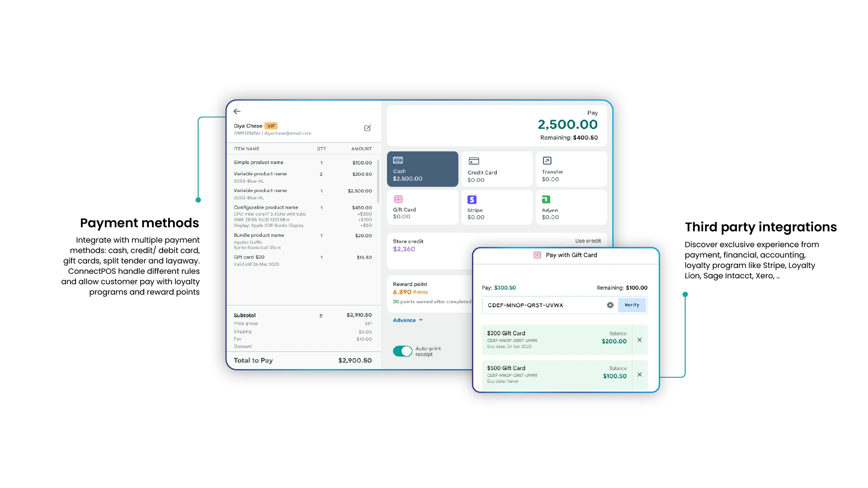This screenshot has width=868, height=488.
Task: Click the back arrow navigation icon
Action: tap(237, 112)
